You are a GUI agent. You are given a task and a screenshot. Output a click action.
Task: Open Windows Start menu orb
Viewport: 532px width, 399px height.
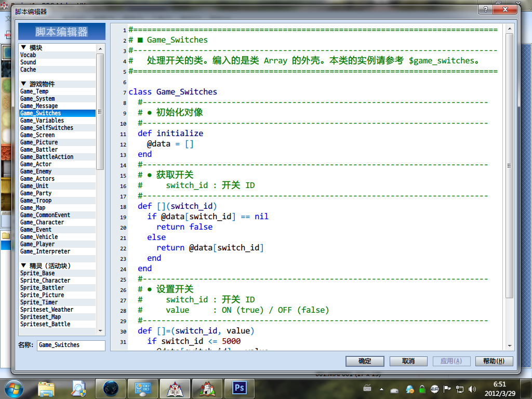coord(12,388)
